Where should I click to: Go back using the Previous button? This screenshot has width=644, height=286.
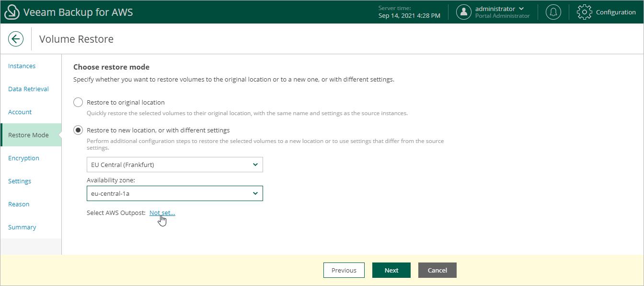click(344, 270)
